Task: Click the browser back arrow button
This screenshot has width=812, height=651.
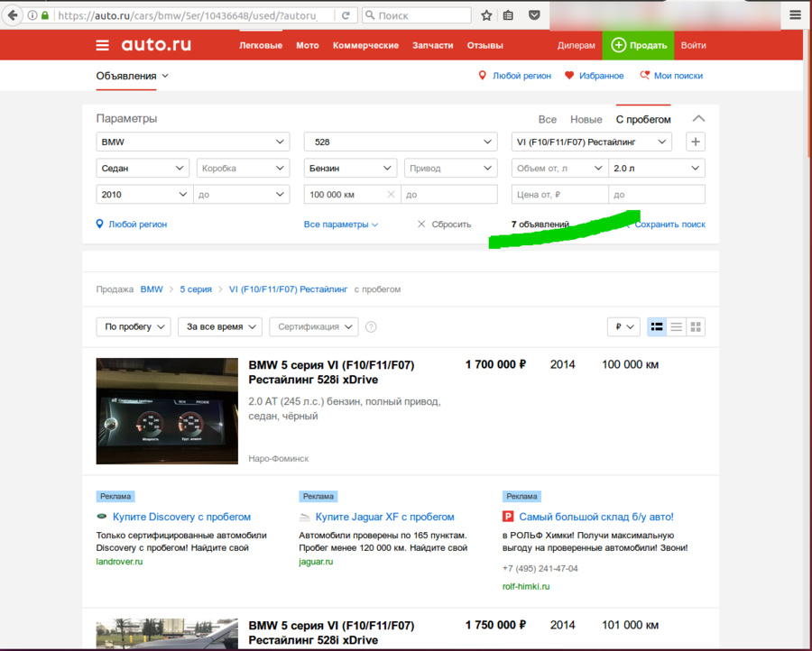Action: 12,15
